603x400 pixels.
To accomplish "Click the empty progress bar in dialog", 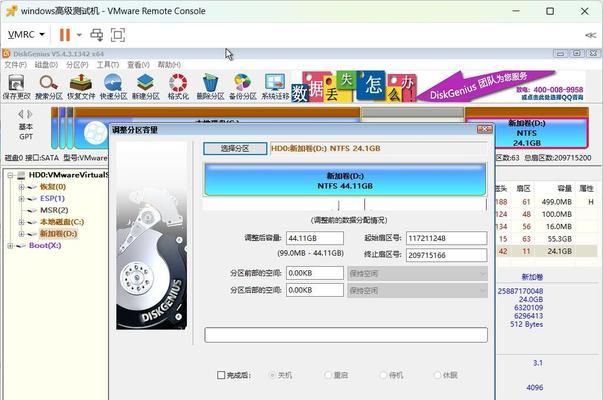I will [346, 335].
